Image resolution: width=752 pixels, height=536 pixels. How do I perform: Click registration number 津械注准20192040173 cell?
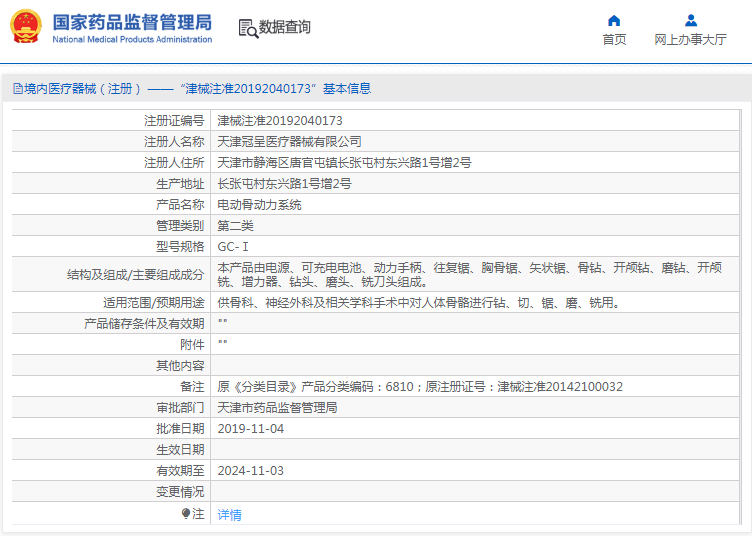coord(273,120)
